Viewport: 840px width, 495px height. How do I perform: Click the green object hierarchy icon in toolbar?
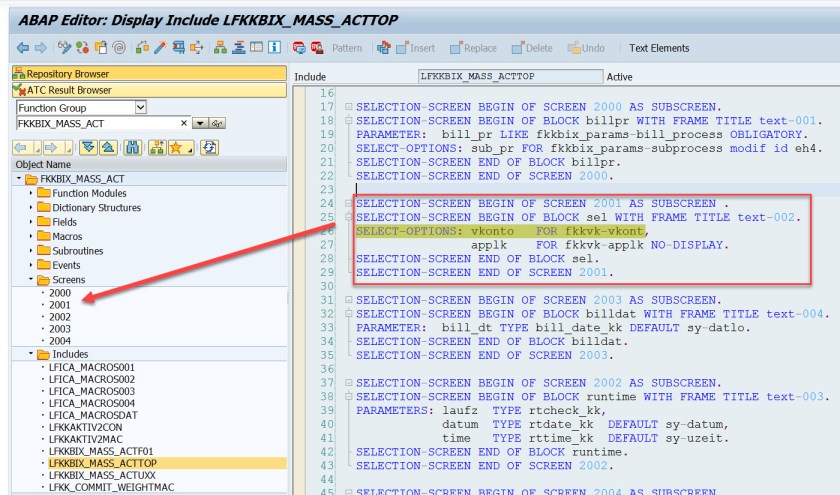click(220, 47)
